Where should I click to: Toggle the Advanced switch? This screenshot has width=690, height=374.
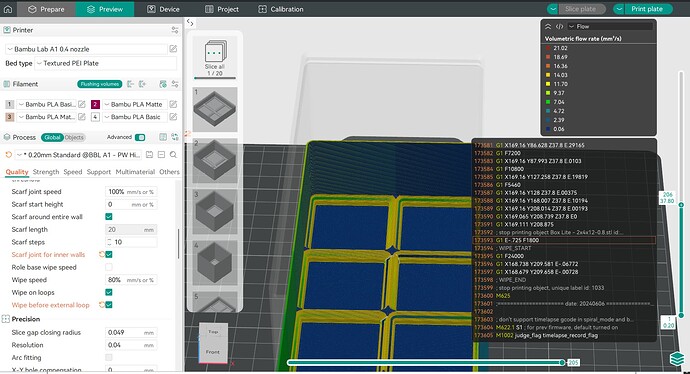140,137
